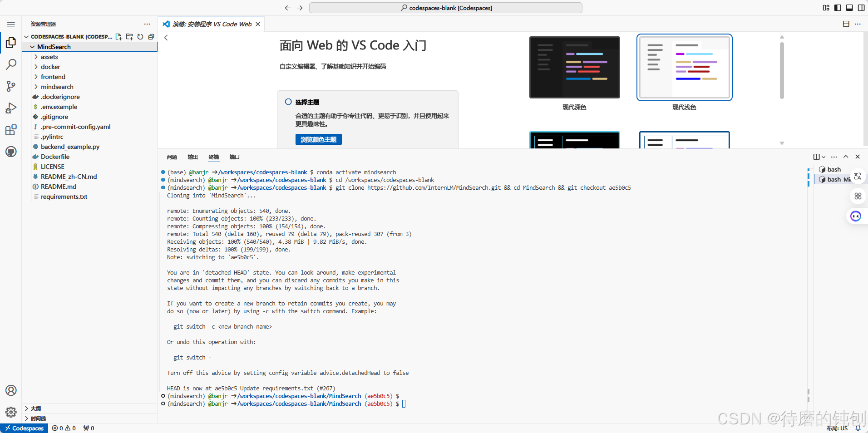Go back in the walkthrough page
Viewport: 868px width, 433px height.
166,38
